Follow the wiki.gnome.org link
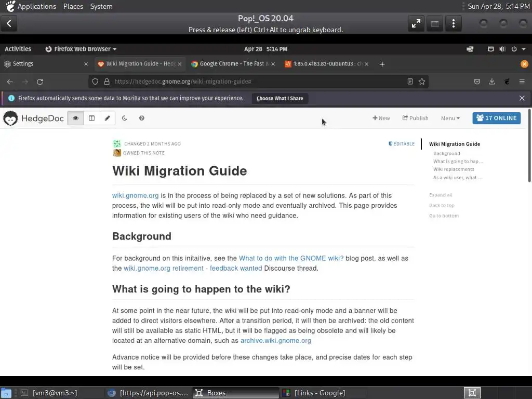This screenshot has width=532, height=399. (136, 195)
